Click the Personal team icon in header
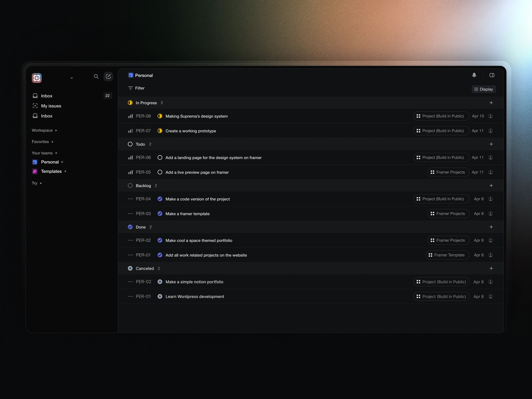The image size is (532, 399). pos(131,75)
